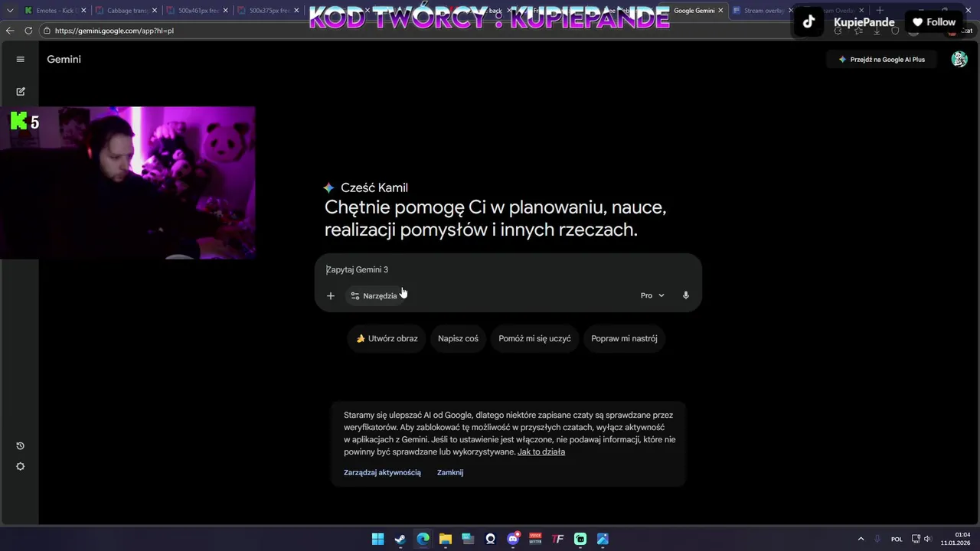The height and width of the screenshot is (551, 980).
Task: Click Zarządzaj aktywnością in the notice
Action: point(382,473)
